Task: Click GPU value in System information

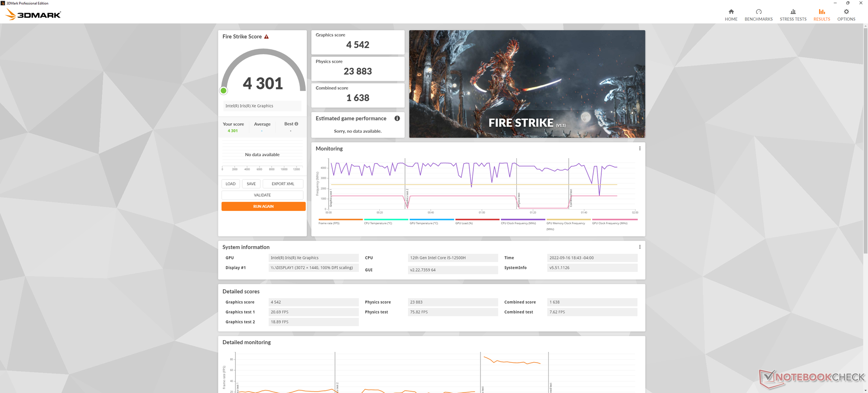Action: pos(313,258)
